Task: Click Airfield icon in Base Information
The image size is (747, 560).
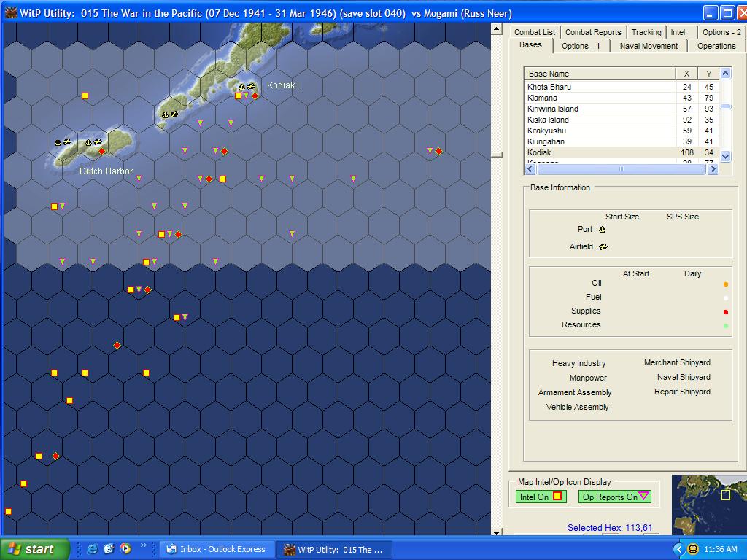Action: pos(603,246)
